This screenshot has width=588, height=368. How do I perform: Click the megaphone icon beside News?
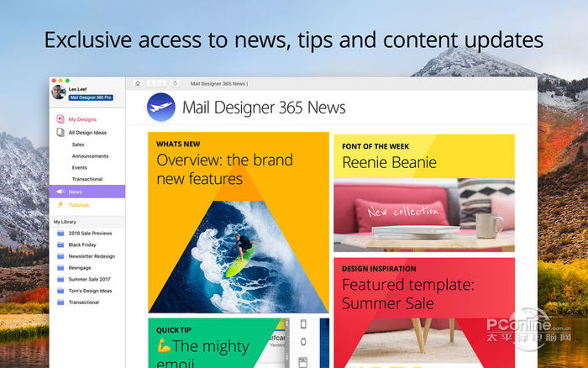pyautogui.click(x=60, y=192)
